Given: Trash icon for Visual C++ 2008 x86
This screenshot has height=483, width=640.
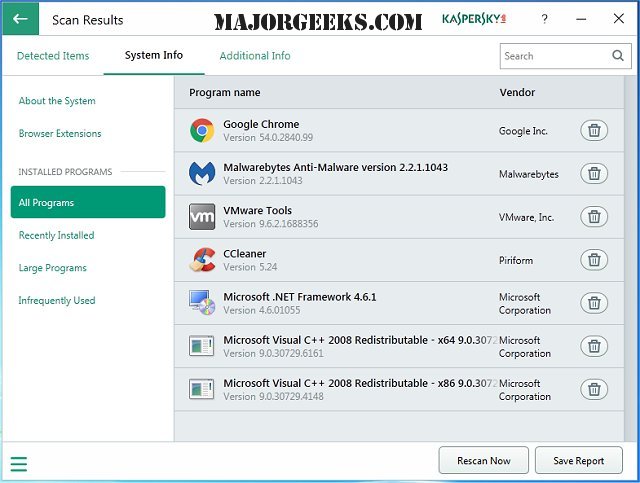Looking at the screenshot, I should coord(594,389).
